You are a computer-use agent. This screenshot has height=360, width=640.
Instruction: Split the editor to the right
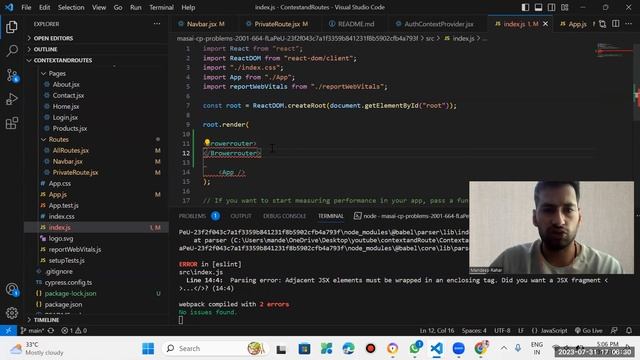tap(616, 24)
